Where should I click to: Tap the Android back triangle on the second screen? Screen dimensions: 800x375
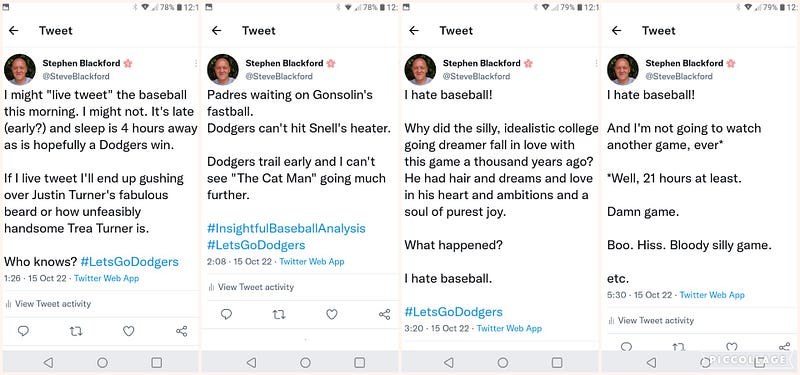251,363
